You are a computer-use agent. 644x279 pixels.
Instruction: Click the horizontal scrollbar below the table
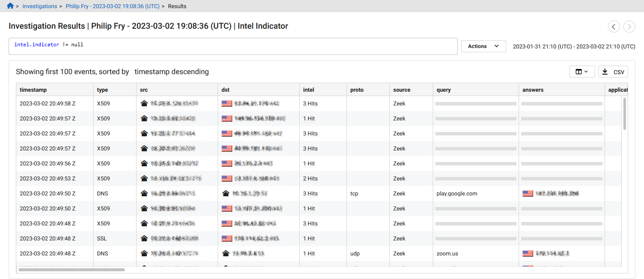point(71,270)
